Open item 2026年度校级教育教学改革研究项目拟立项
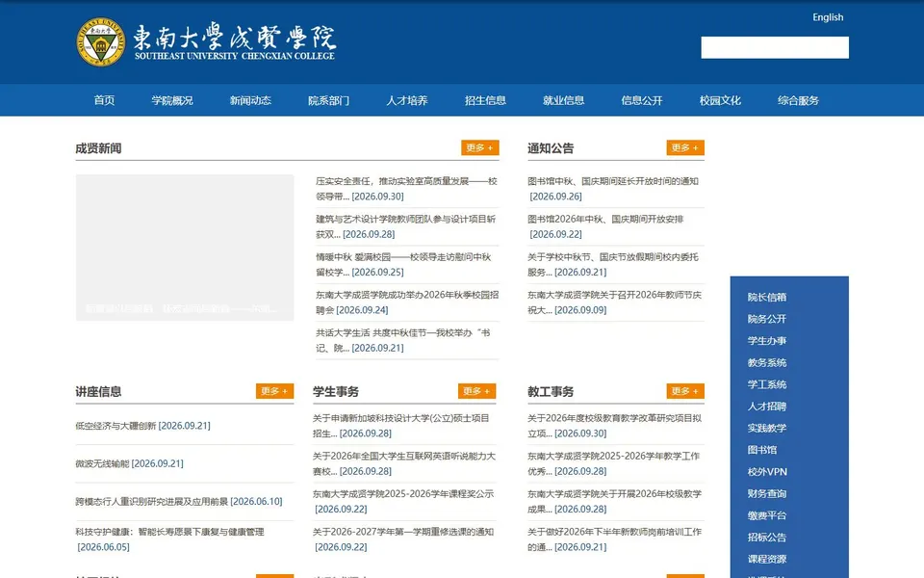 pyautogui.click(x=615, y=426)
